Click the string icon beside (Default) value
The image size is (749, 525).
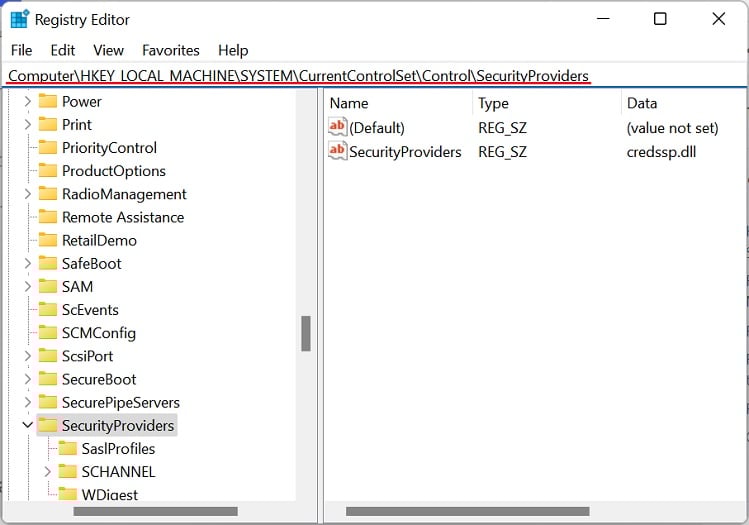click(x=337, y=127)
